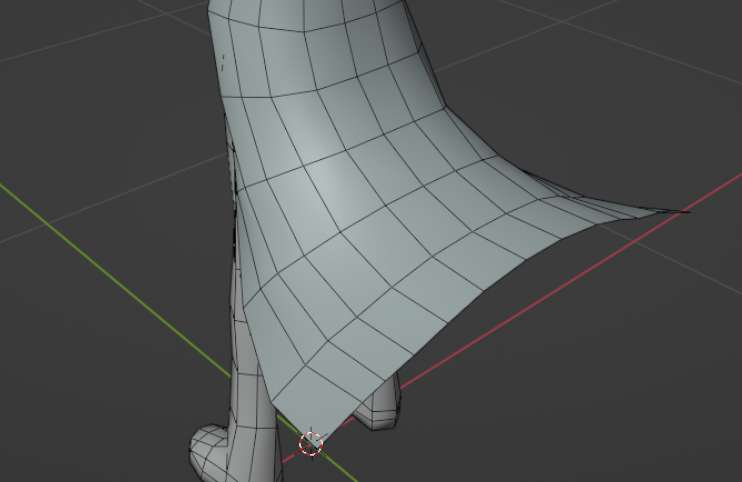Click the green Y axis line
The width and height of the screenshot is (742, 482).
tap(114, 278)
